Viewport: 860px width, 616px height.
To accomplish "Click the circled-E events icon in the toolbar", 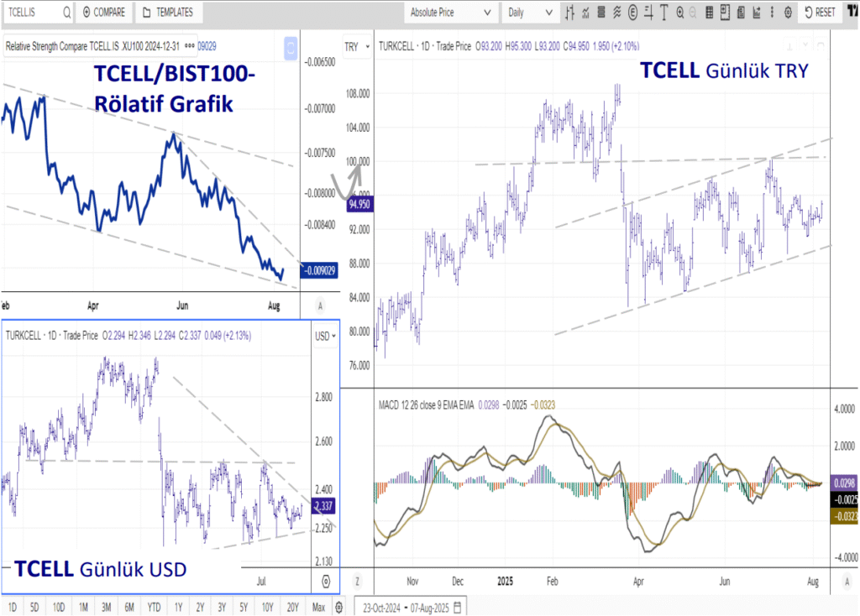I will click(x=632, y=11).
